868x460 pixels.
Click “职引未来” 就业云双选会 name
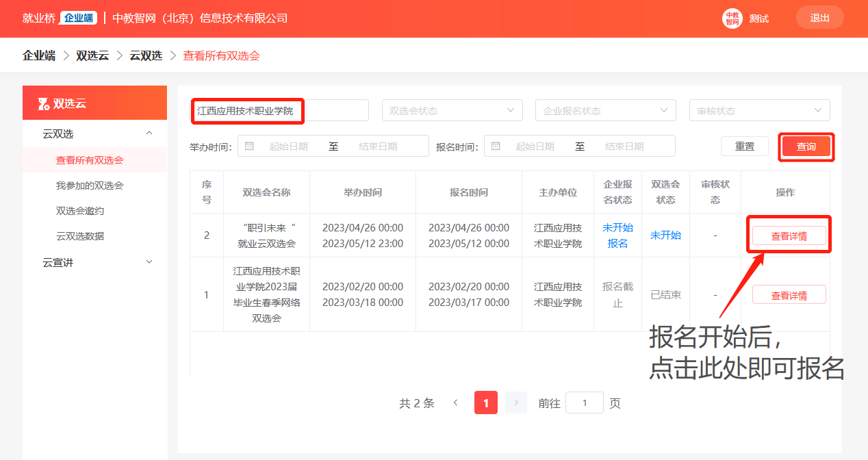tap(266, 235)
